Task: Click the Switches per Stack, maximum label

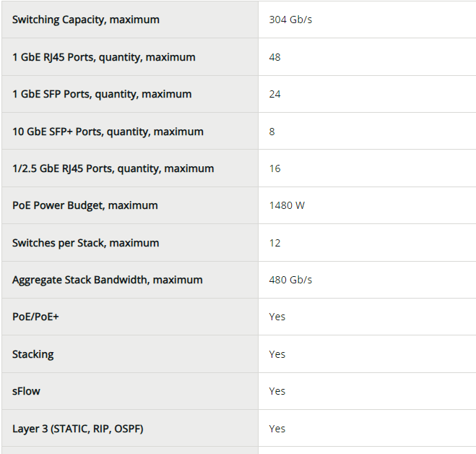Action: (85, 243)
